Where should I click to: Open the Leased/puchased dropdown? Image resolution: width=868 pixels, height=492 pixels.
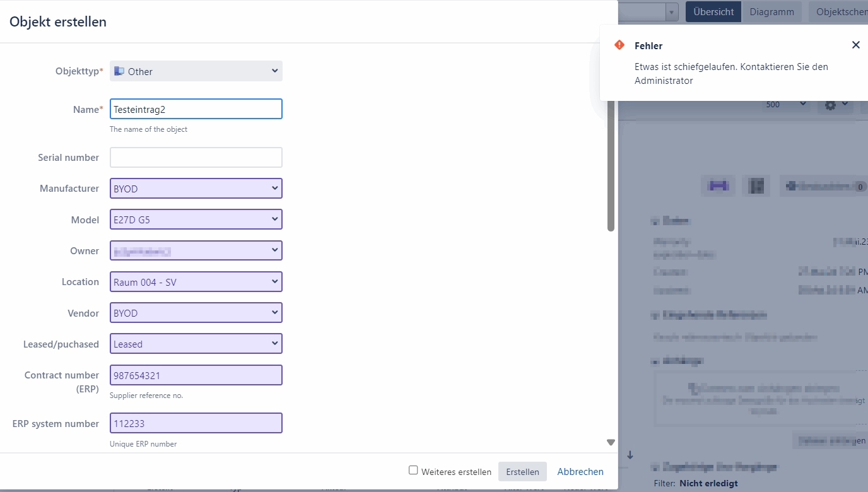coord(196,344)
